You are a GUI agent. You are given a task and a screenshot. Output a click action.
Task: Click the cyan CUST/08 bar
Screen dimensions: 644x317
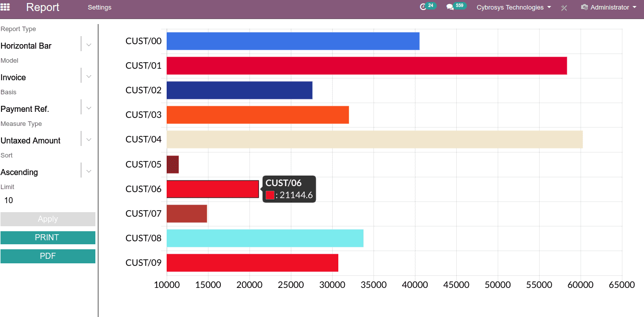point(265,238)
